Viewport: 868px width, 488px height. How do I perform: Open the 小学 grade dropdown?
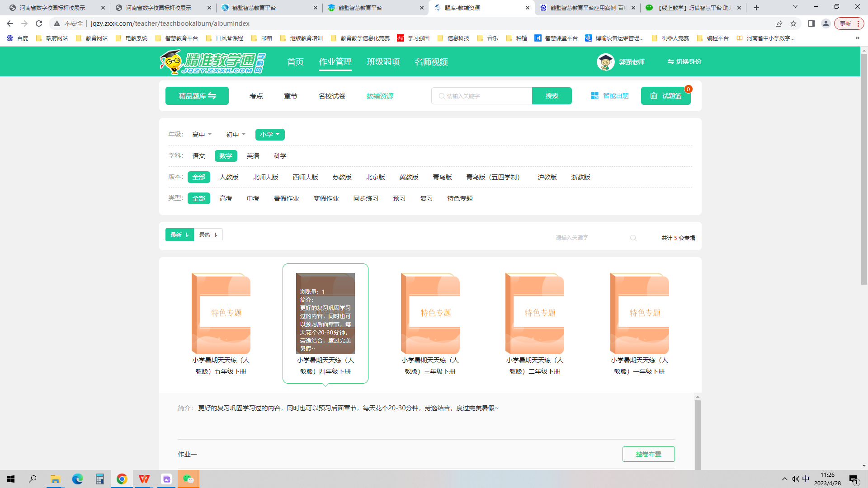(x=270, y=135)
